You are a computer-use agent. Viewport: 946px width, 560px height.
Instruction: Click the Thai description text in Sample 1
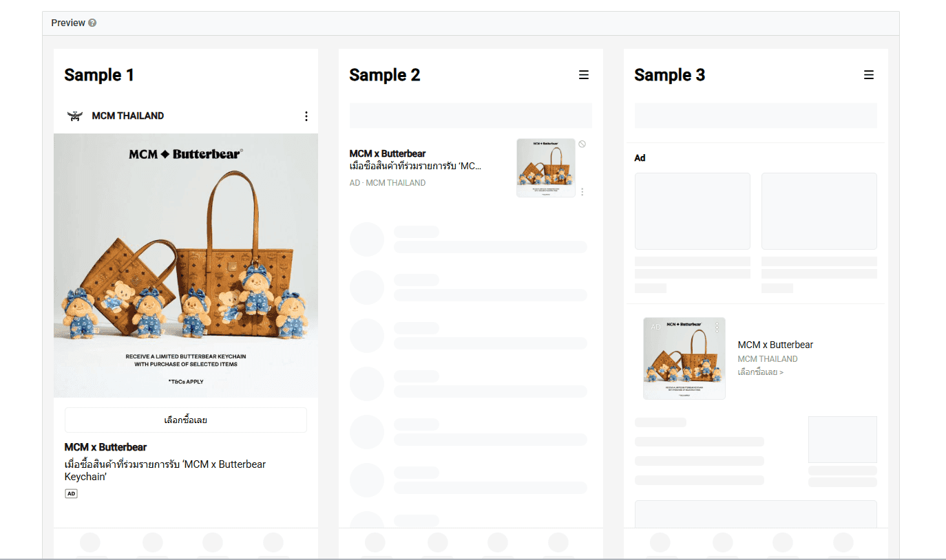tap(165, 470)
